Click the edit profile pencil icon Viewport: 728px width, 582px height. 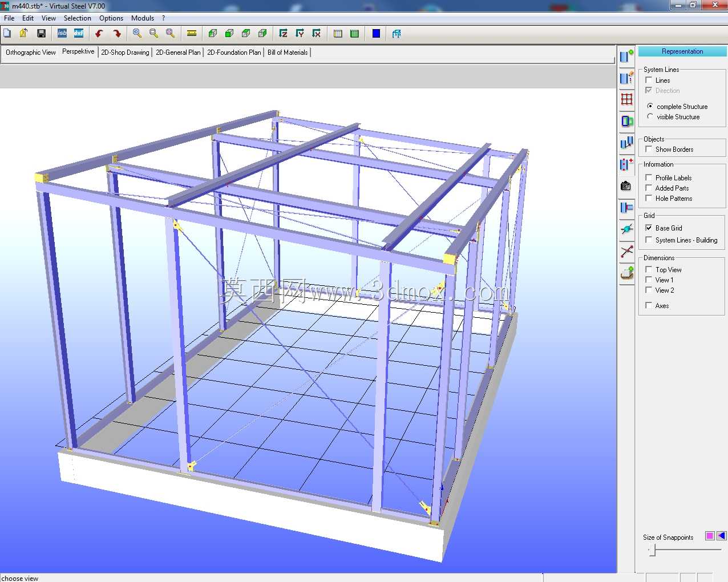point(626,78)
